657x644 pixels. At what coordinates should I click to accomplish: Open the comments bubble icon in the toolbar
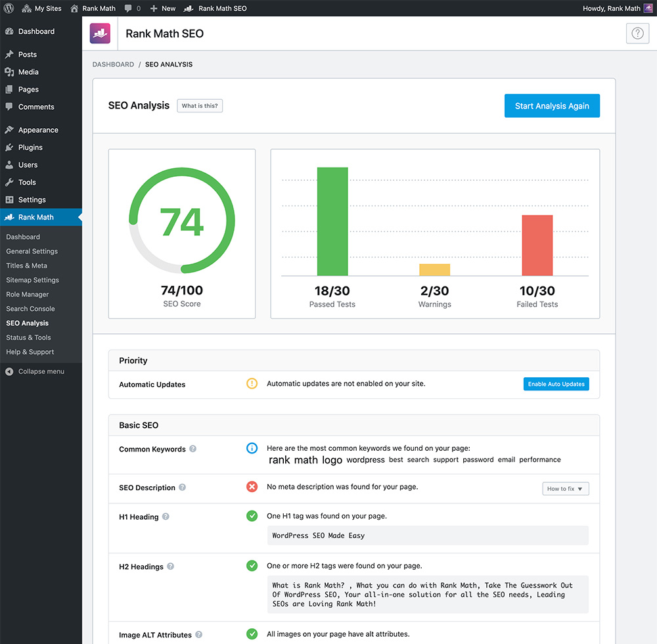click(128, 8)
